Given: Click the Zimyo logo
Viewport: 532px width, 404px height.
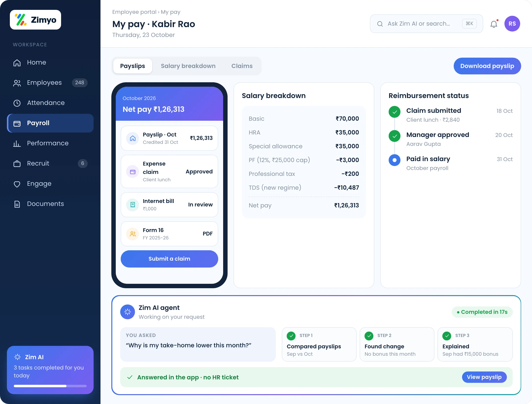Looking at the screenshot, I should [x=35, y=20].
